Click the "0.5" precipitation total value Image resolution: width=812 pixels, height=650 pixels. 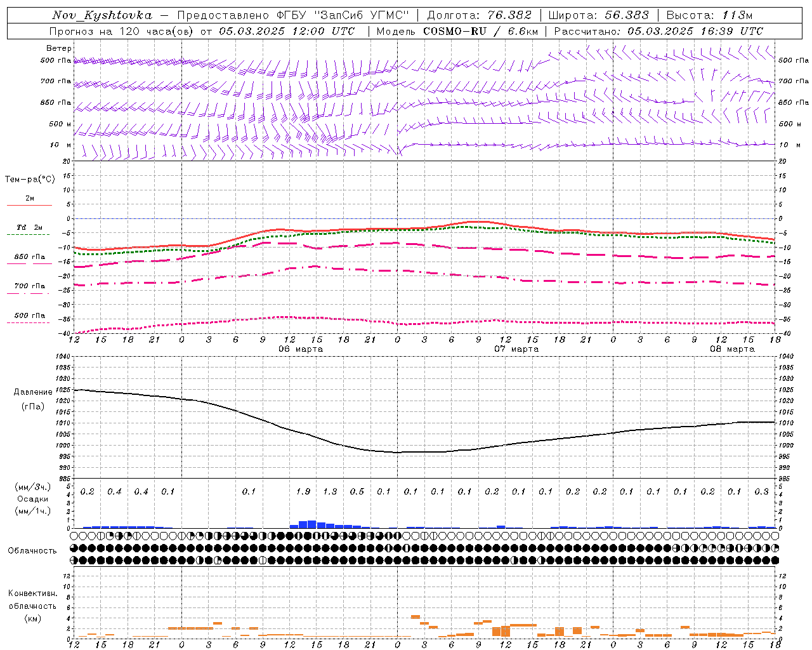tap(357, 491)
